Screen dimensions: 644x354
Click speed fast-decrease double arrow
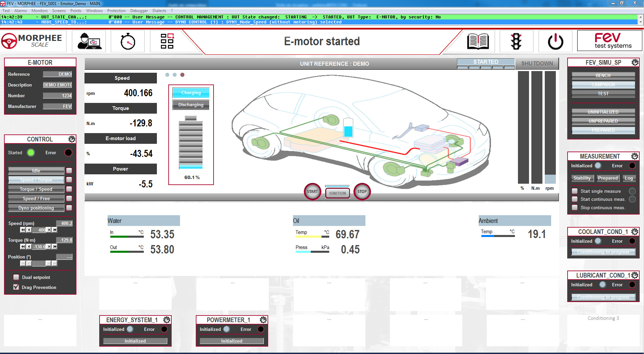click(x=23, y=230)
